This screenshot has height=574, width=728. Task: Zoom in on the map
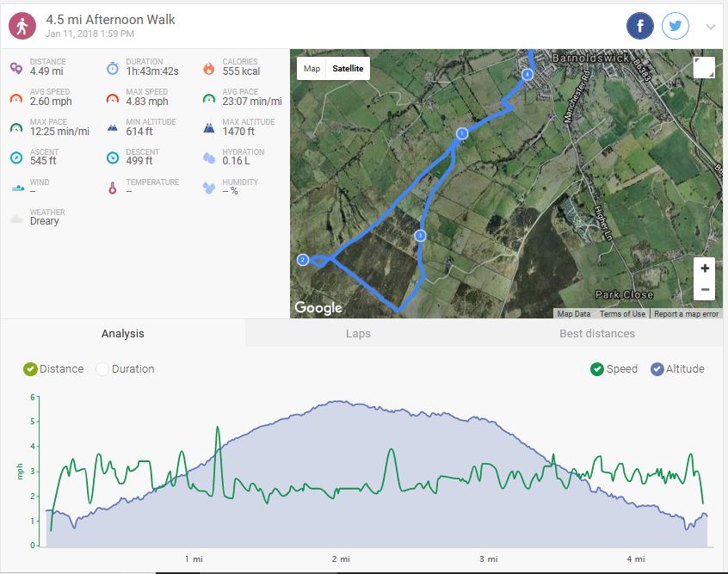point(705,268)
